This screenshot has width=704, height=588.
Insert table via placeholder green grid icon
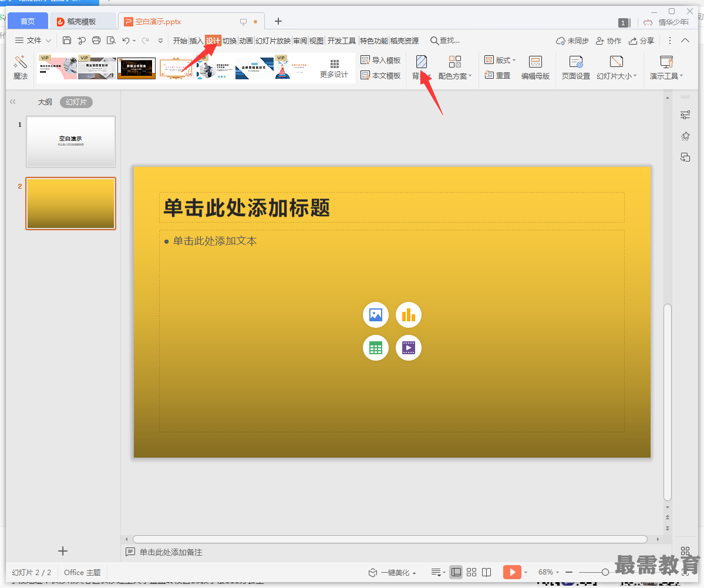375,348
